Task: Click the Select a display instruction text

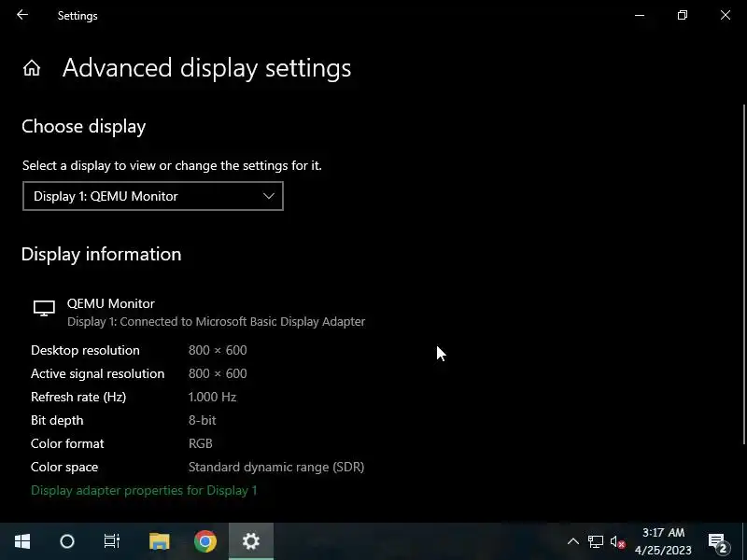Action: tap(172, 166)
